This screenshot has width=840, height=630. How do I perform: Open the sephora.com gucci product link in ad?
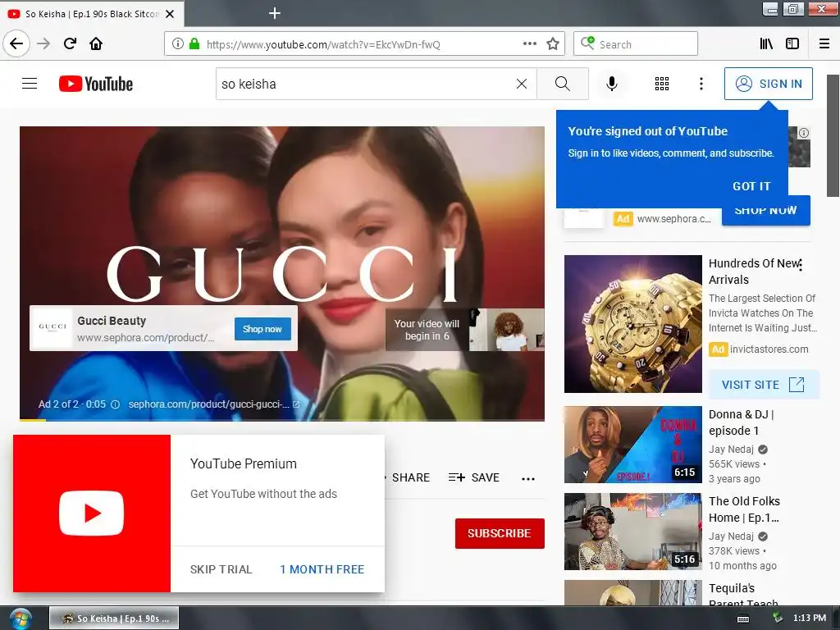click(214, 404)
